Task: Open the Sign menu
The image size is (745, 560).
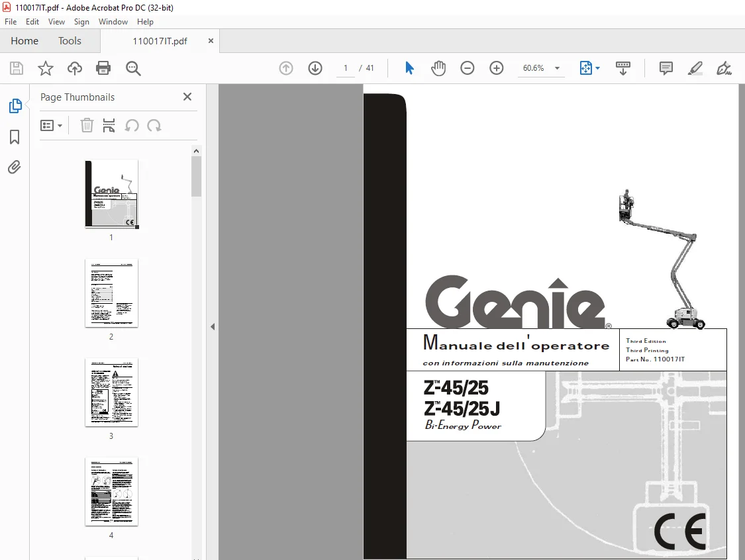Action: click(x=81, y=22)
